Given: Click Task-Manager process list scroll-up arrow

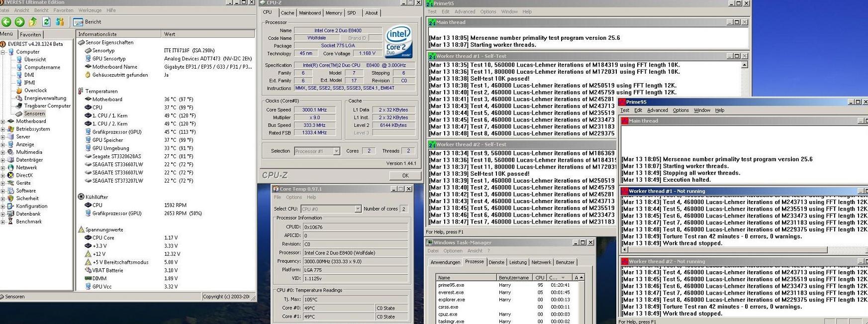Looking at the screenshot, I should (581, 277).
